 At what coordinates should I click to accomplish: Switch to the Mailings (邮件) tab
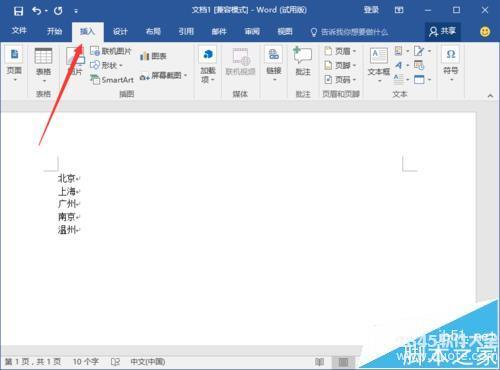219,32
